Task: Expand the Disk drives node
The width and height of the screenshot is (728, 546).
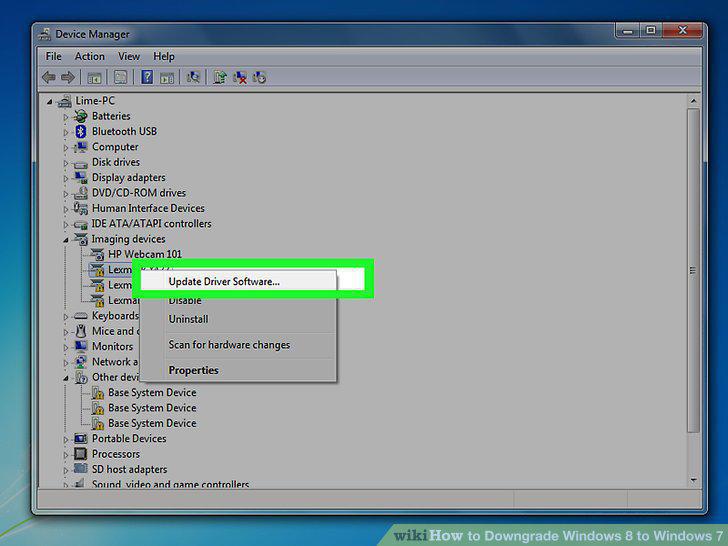Action: point(65,163)
